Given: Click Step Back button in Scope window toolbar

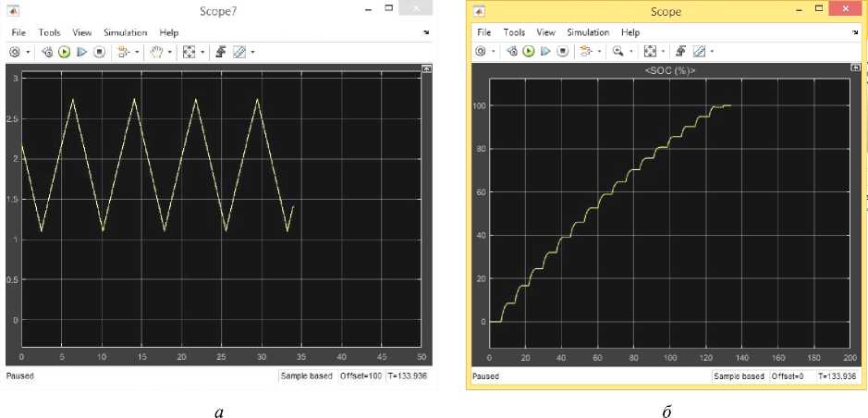Looking at the screenshot, I should (512, 52).
